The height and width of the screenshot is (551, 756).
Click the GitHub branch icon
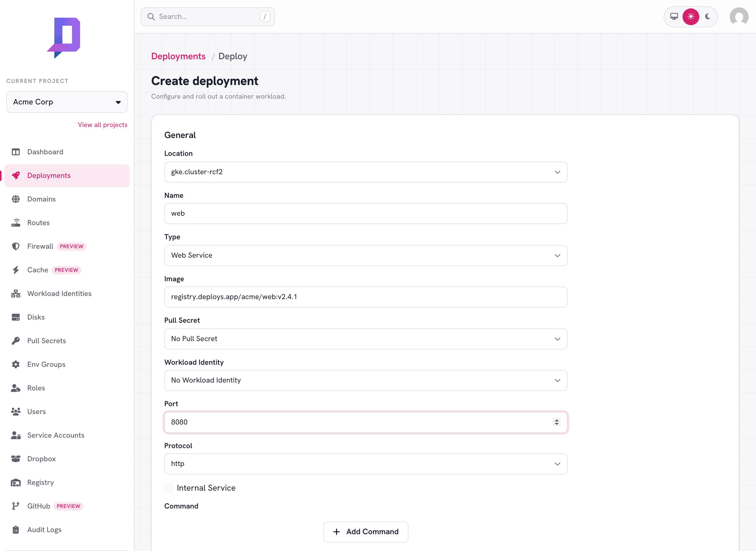16,506
